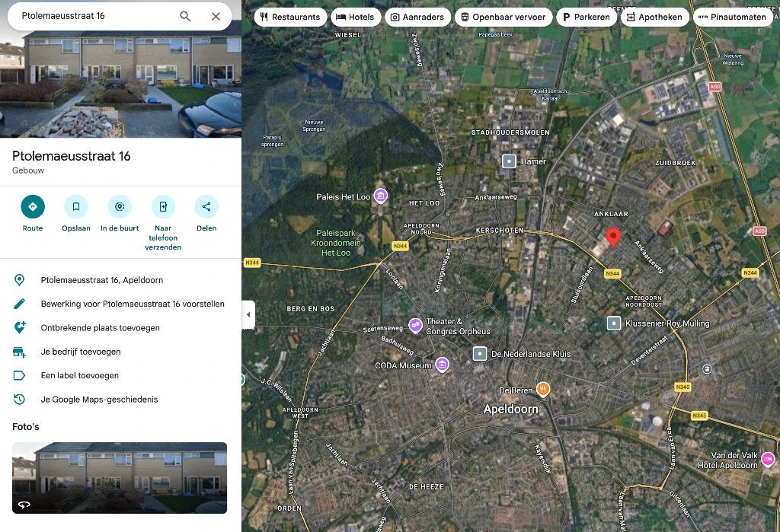This screenshot has height=532, width=780.
Task: Clear the search with the X icon
Action: tap(216, 17)
